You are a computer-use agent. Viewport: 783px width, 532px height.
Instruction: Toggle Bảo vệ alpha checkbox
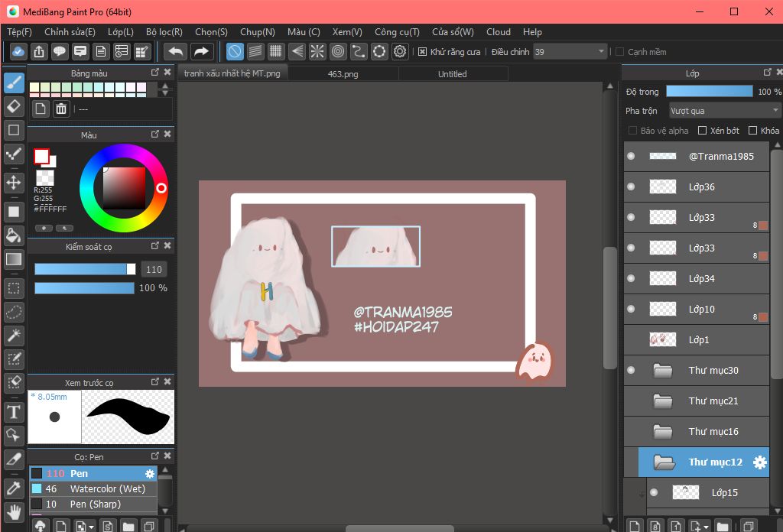coord(632,130)
